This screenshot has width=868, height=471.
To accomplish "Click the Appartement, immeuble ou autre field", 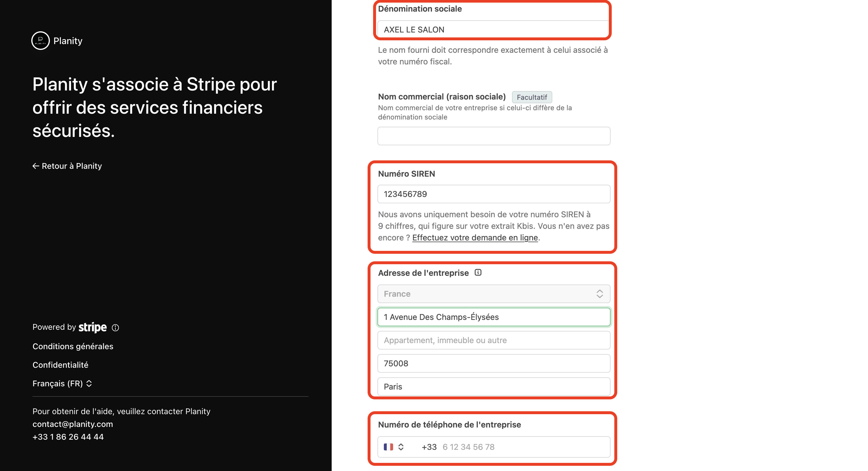I will 494,340.
